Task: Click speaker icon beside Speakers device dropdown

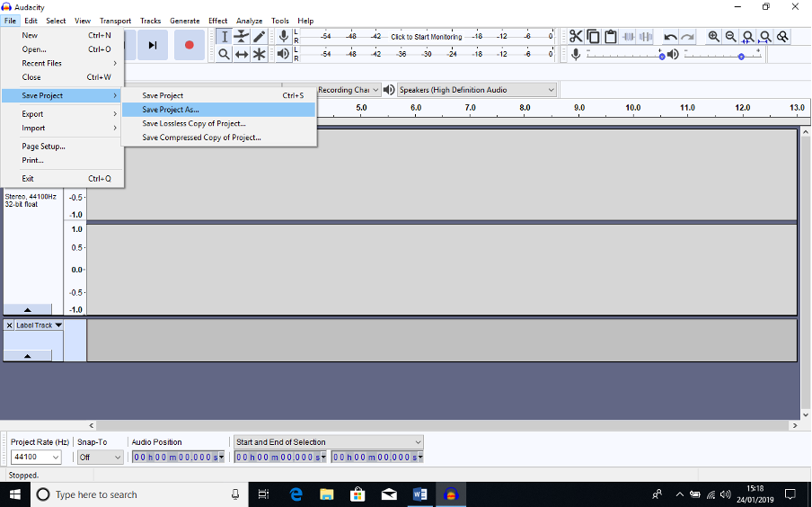Action: [389, 90]
